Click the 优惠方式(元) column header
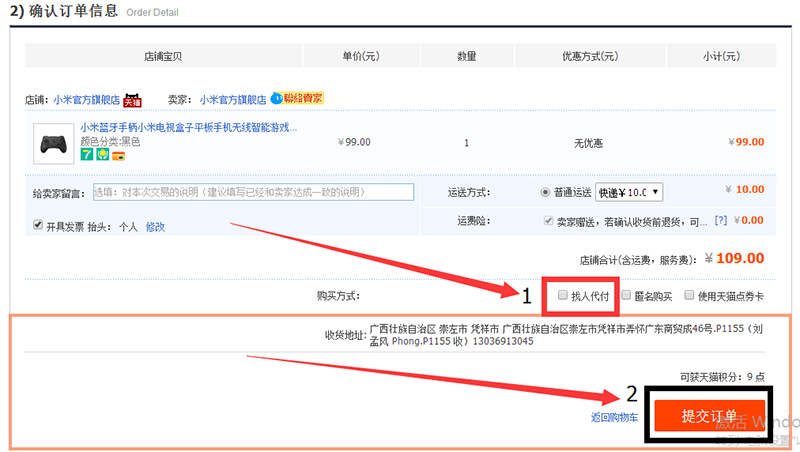Image resolution: width=800 pixels, height=452 pixels. pyautogui.click(x=590, y=56)
